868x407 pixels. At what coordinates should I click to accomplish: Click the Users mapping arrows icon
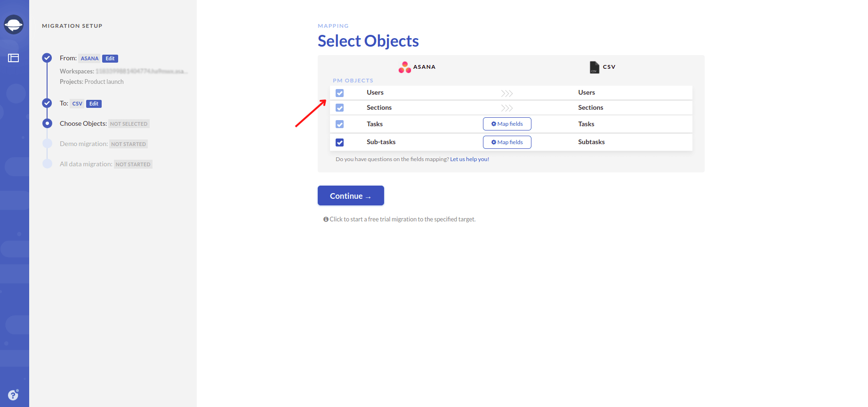point(507,93)
